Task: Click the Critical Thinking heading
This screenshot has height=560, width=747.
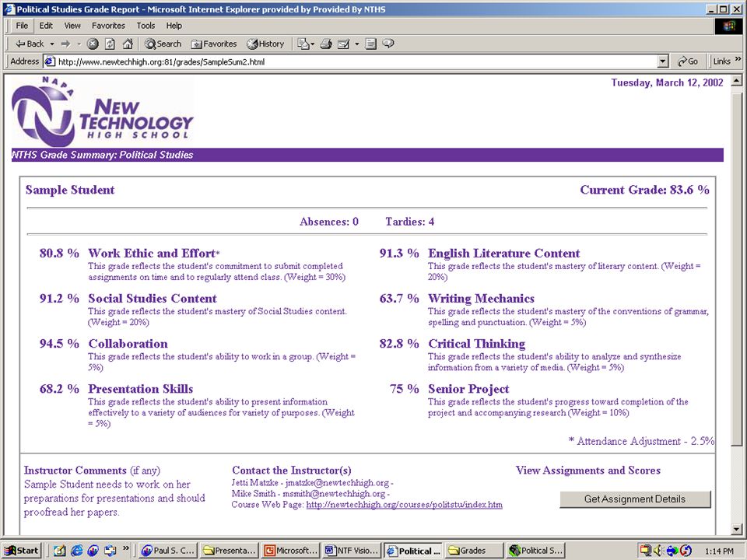Action: 476,344
